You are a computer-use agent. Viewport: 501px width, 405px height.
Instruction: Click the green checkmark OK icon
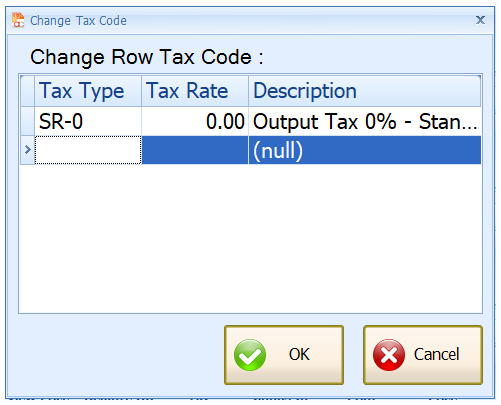coord(250,355)
